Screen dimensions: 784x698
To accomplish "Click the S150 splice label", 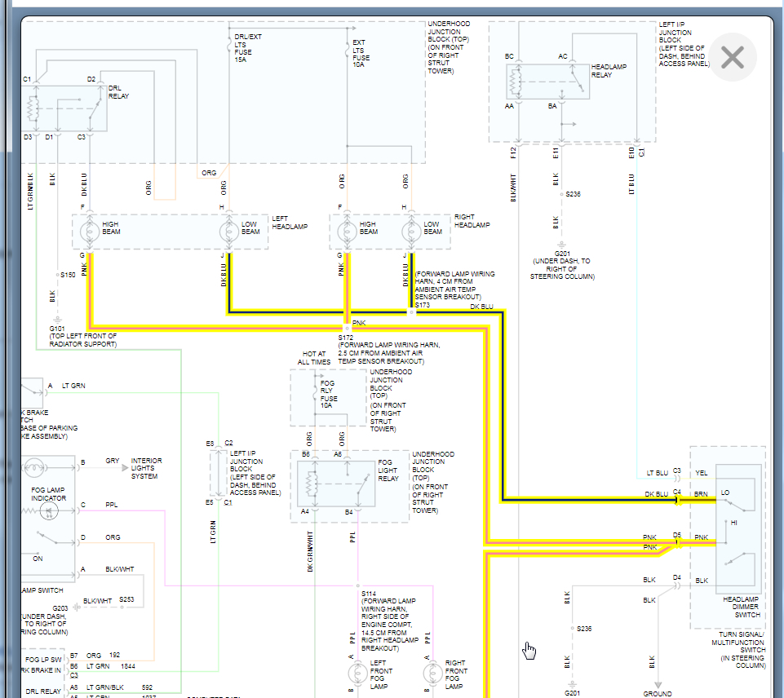I will (x=68, y=275).
